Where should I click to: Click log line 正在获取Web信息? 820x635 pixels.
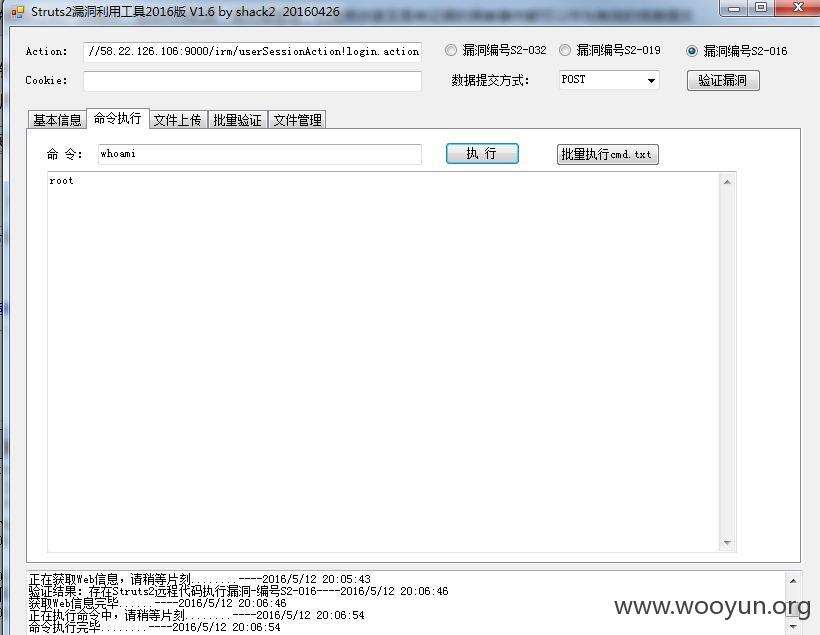[x=200, y=579]
